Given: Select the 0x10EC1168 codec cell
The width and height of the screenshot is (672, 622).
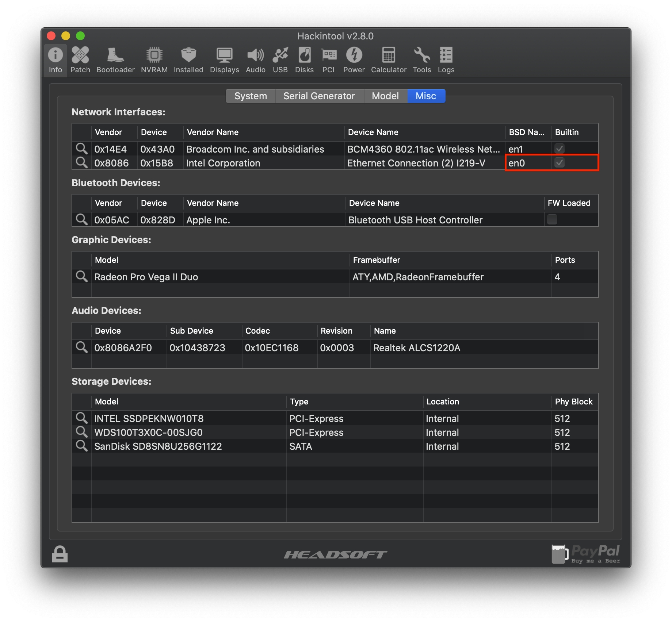Looking at the screenshot, I should coord(279,348).
